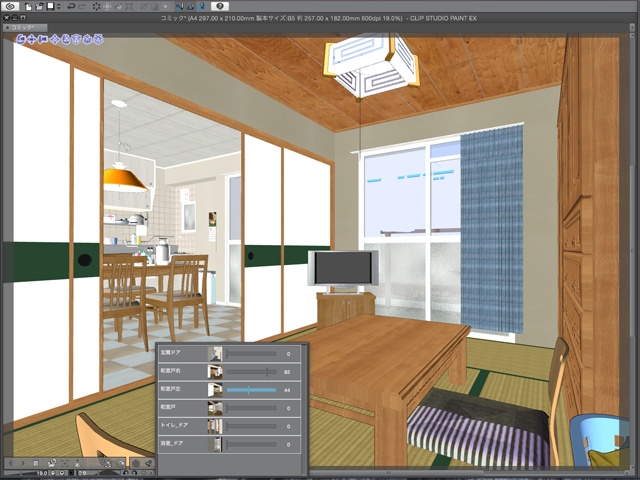The image size is (640, 480).
Task: Create a new document
Action: pos(29,7)
